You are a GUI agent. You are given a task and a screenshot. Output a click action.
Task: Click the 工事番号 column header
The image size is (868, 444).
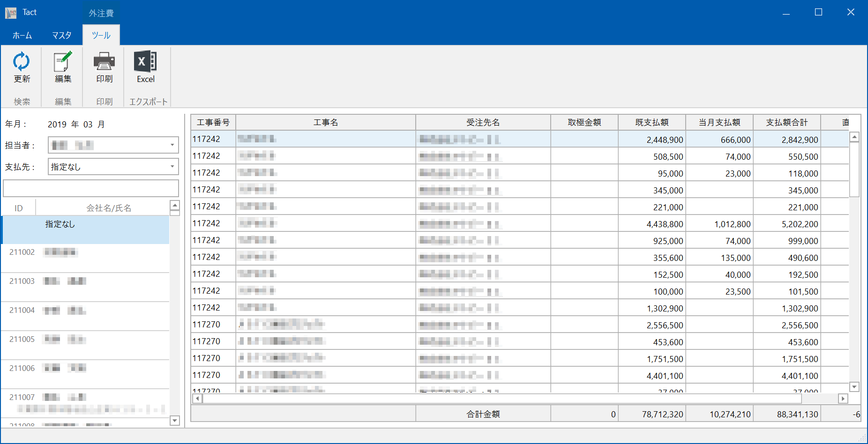pos(213,123)
